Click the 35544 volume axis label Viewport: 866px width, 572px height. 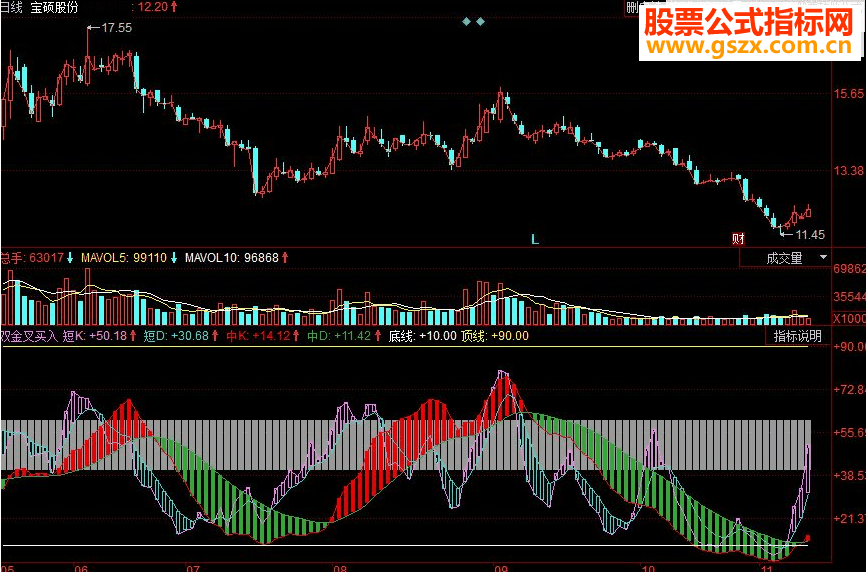click(x=849, y=298)
